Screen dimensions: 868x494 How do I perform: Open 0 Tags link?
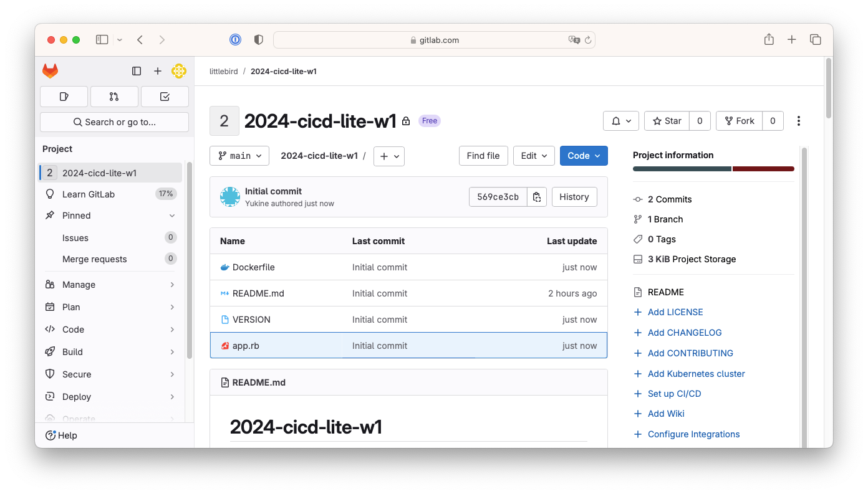point(662,239)
